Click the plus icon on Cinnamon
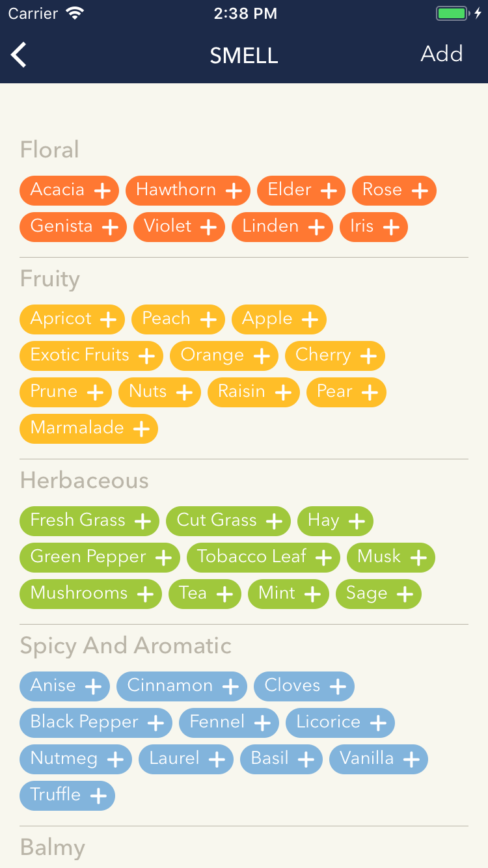The image size is (488, 868). point(230,686)
